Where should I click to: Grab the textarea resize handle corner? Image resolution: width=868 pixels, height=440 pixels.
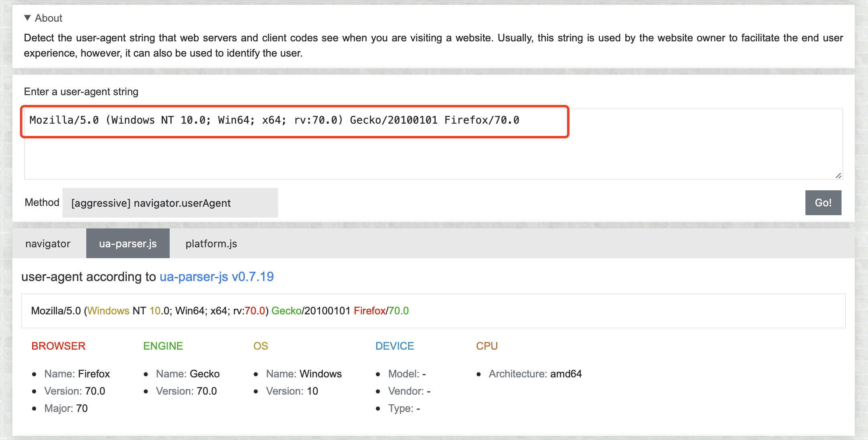tap(838, 175)
